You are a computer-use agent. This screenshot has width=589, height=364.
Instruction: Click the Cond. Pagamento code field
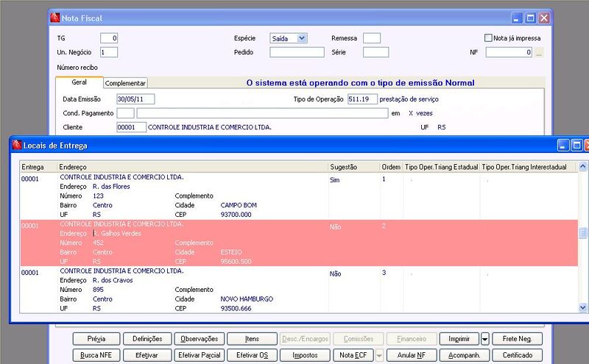125,113
